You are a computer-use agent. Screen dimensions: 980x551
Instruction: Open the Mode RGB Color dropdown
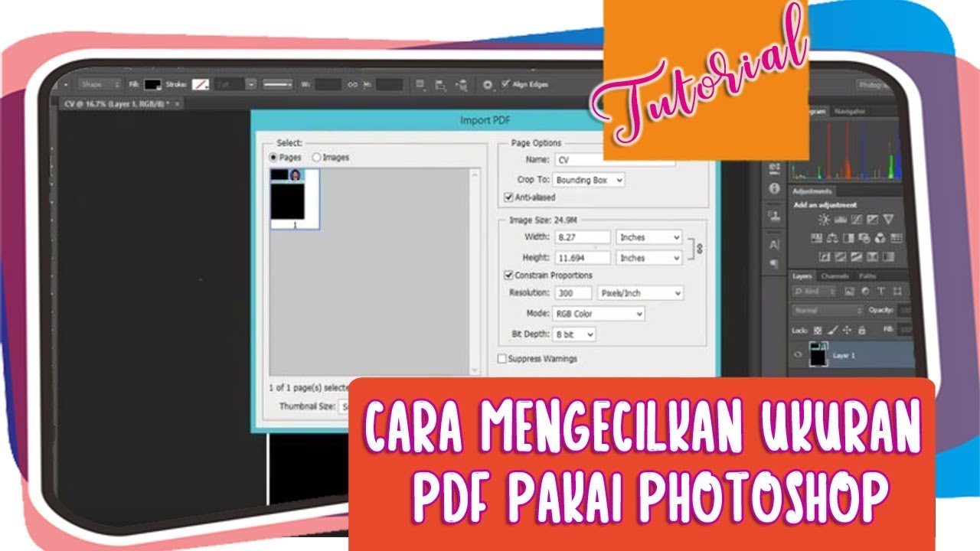click(598, 314)
